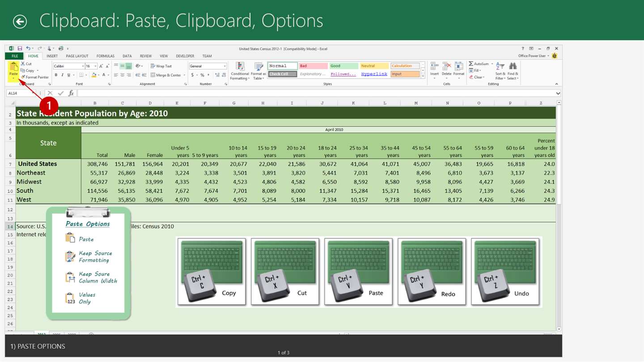
Task: Toggle Bold formatting
Action: [x=56, y=75]
